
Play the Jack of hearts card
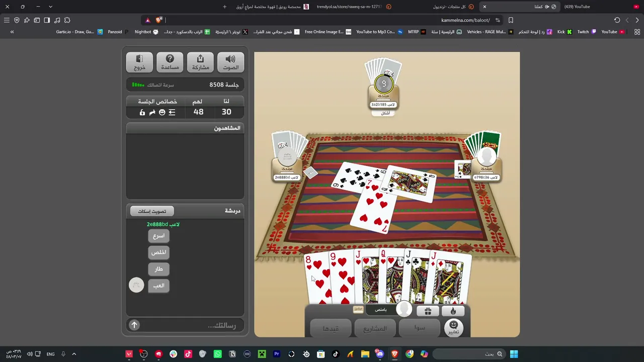[x=366, y=277]
